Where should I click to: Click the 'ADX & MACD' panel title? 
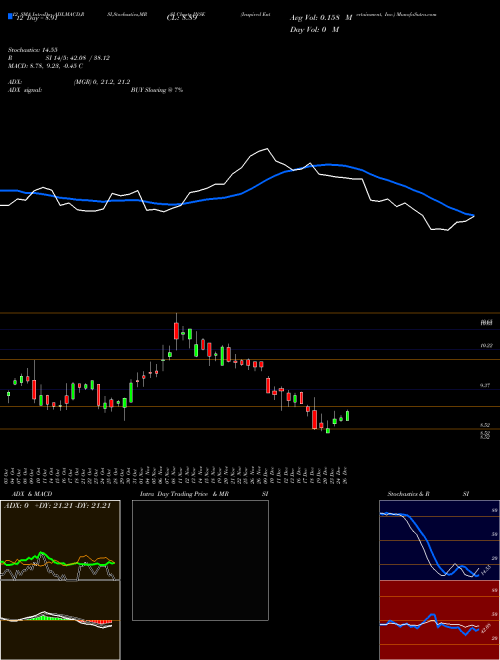pos(32,494)
